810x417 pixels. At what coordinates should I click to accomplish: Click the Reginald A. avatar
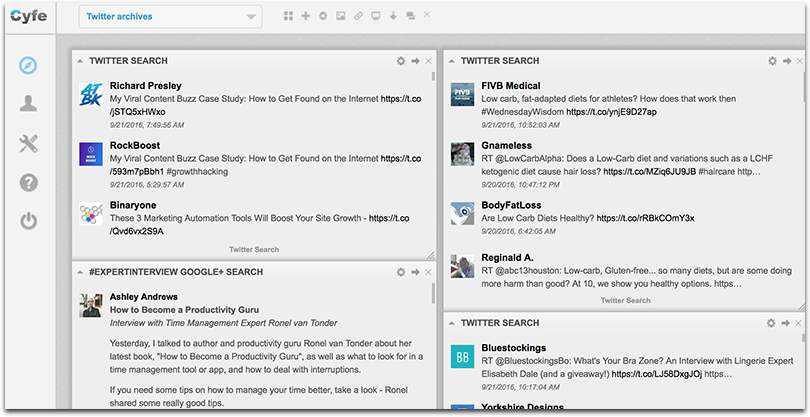tap(462, 266)
